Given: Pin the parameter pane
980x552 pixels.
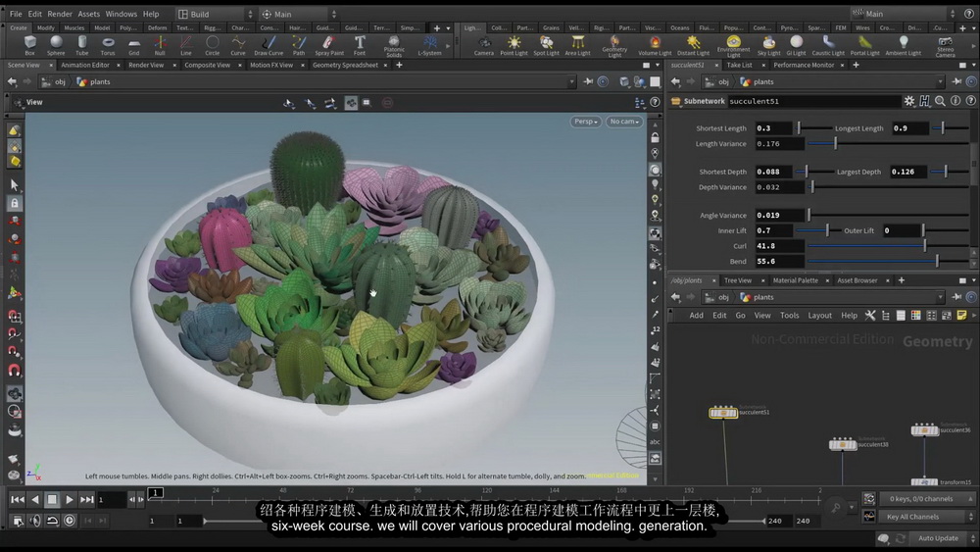Looking at the screenshot, I should click(956, 82).
